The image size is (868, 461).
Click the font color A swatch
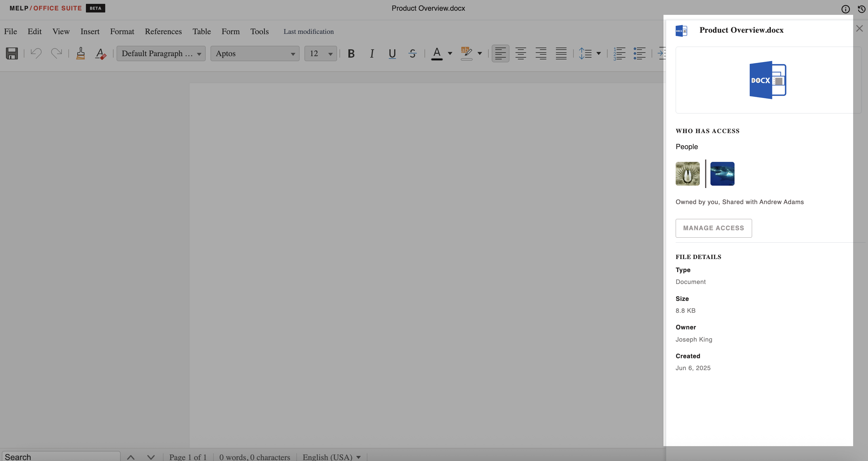[x=437, y=53]
